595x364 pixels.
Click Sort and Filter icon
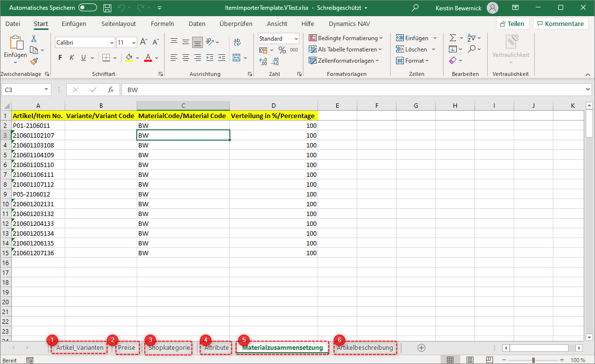471,38
